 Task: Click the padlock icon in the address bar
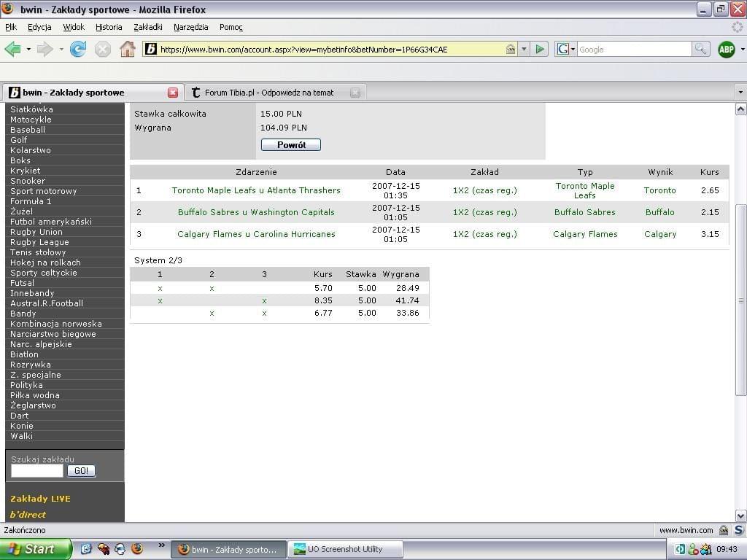pos(510,49)
